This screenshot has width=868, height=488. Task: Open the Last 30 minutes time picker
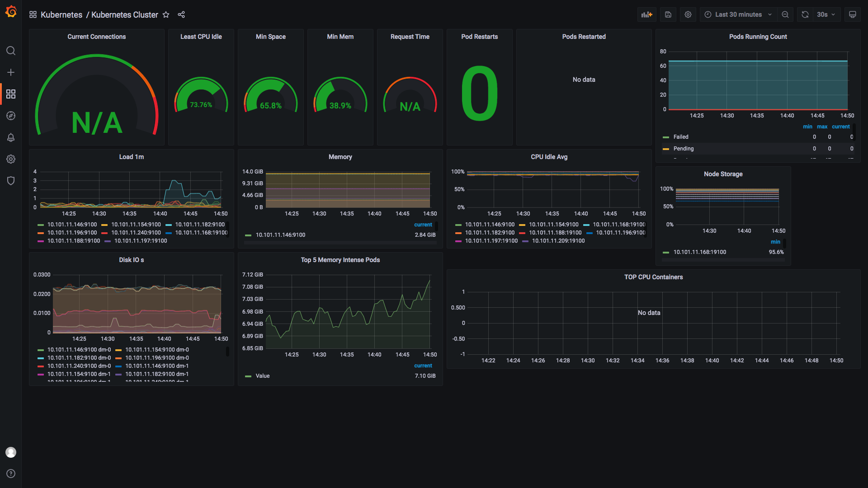[x=738, y=14]
